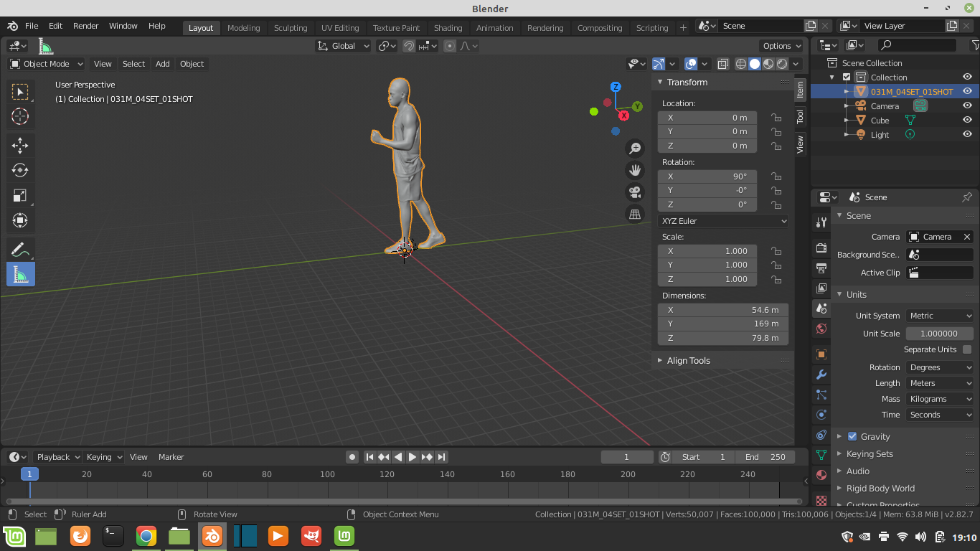Select the Measure ruler tool

(x=20, y=275)
